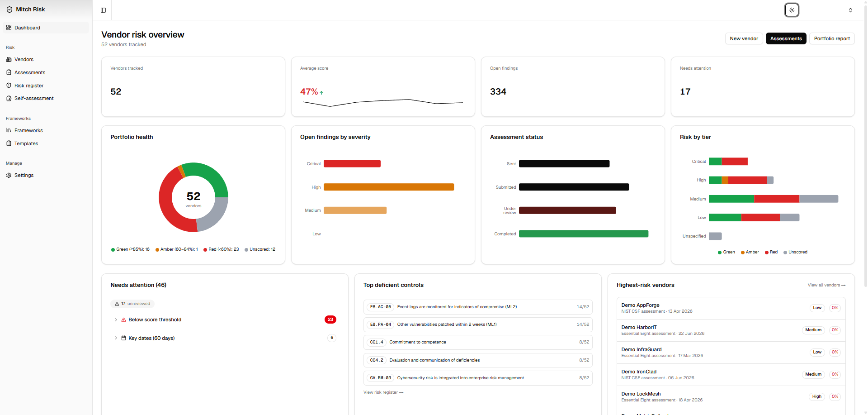868x415 pixels.
Task: Open Demo AppForge vendor row
Action: [x=731, y=308]
